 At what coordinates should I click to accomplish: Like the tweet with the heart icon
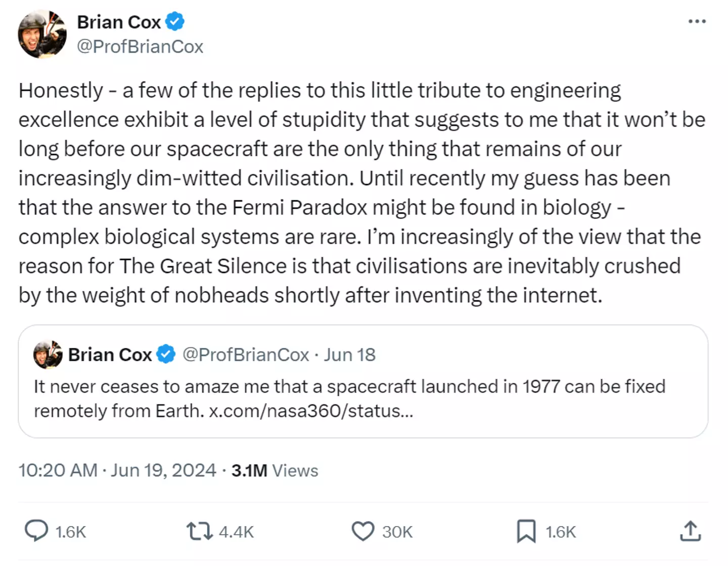(363, 532)
